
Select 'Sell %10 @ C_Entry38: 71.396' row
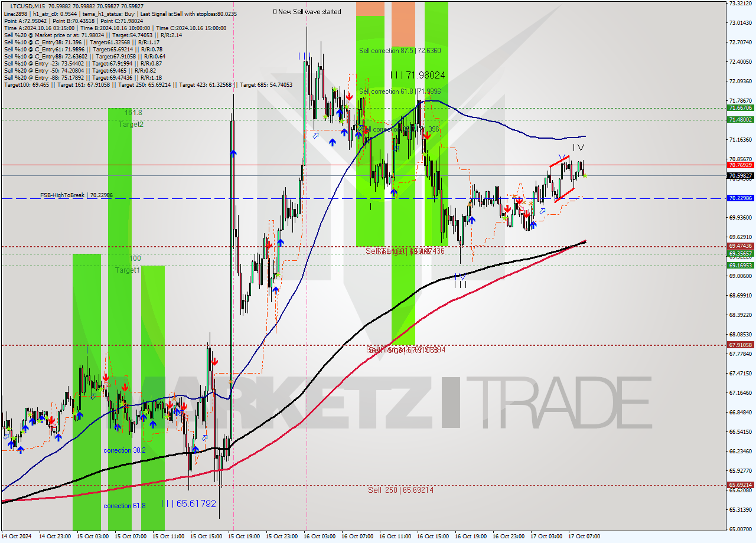point(82,42)
